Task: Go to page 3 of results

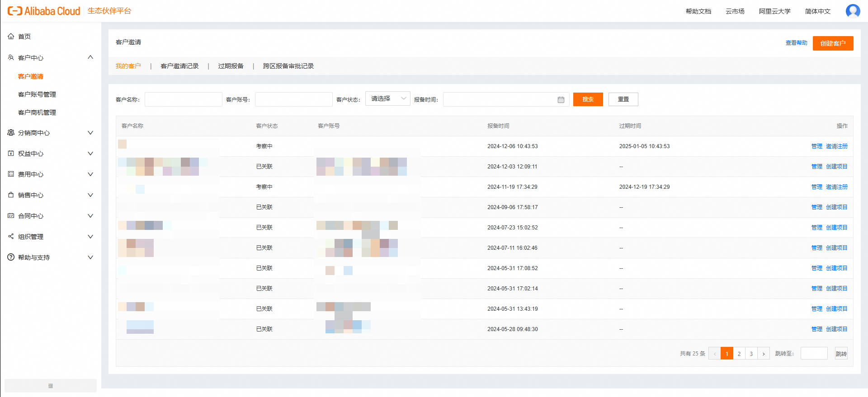Action: [751, 354]
